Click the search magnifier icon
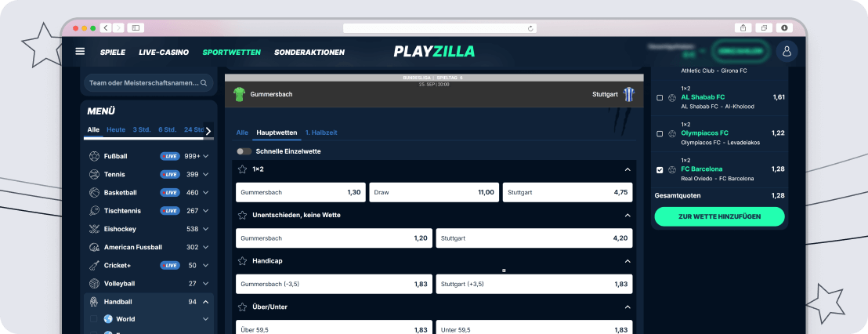 (204, 83)
